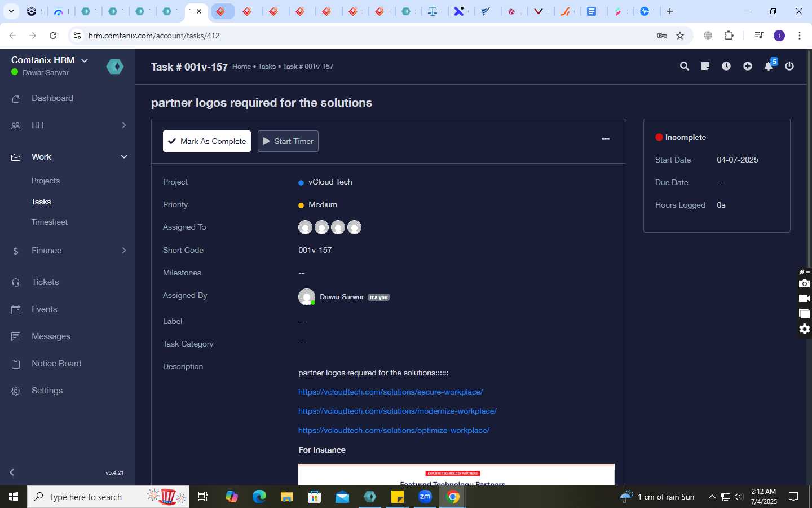
Task: Open Windows Start menu
Action: 14,497
